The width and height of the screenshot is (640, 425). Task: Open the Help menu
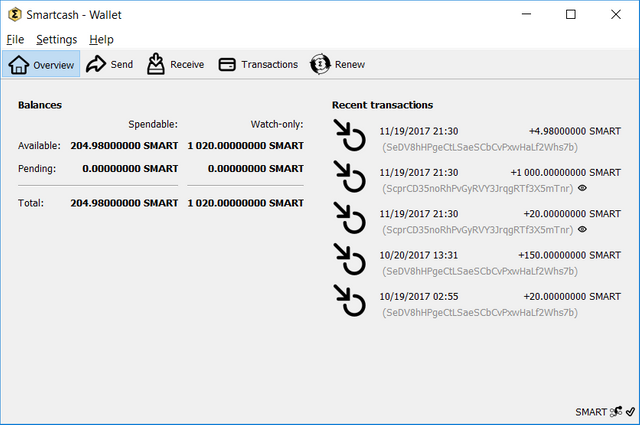pos(101,40)
